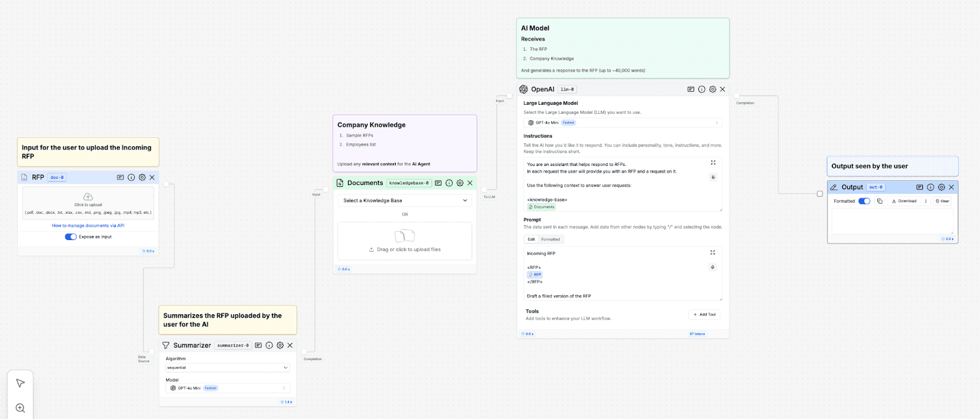Click the Output node input handle

click(820, 194)
